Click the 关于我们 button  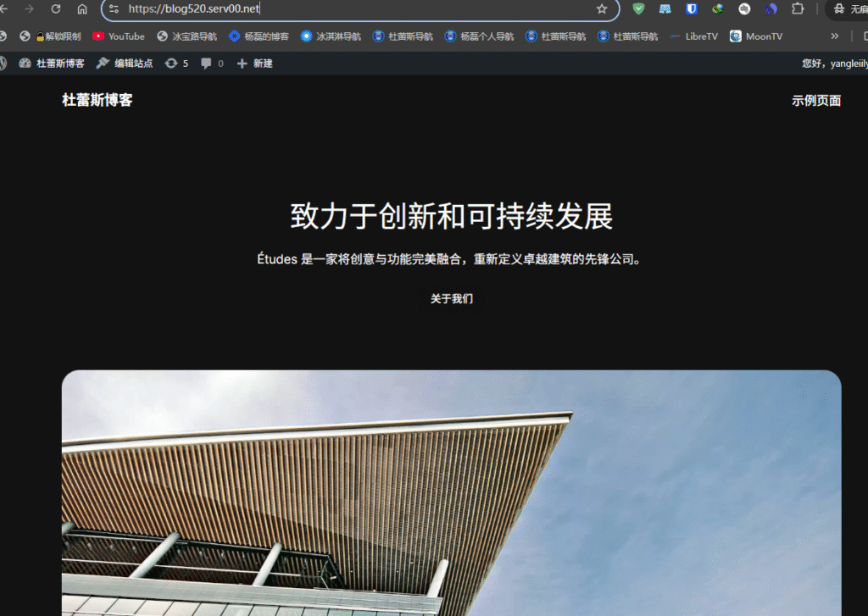point(451,299)
